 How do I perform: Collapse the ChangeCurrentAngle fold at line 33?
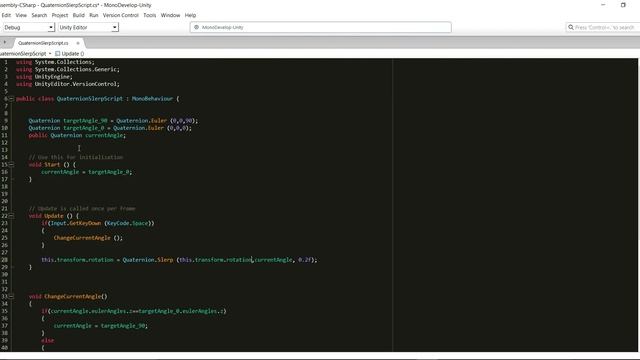click(11, 296)
